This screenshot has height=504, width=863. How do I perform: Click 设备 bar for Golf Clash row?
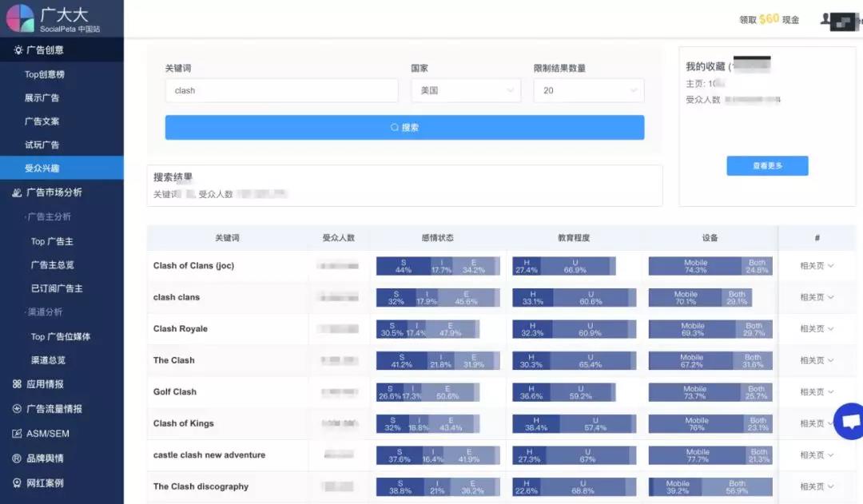pyautogui.click(x=710, y=392)
